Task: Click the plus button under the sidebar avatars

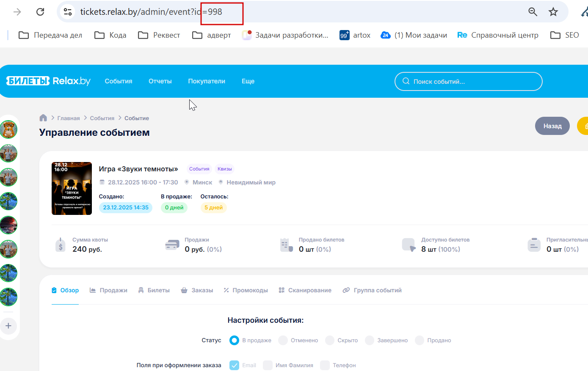Action: click(8, 326)
